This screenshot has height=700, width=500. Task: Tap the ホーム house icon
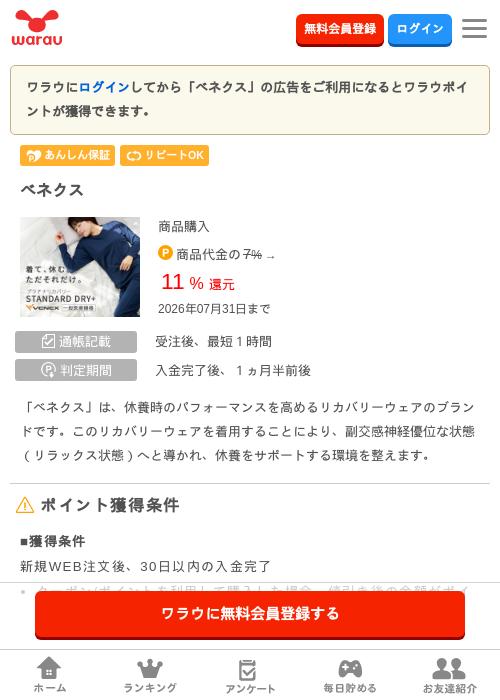49,668
